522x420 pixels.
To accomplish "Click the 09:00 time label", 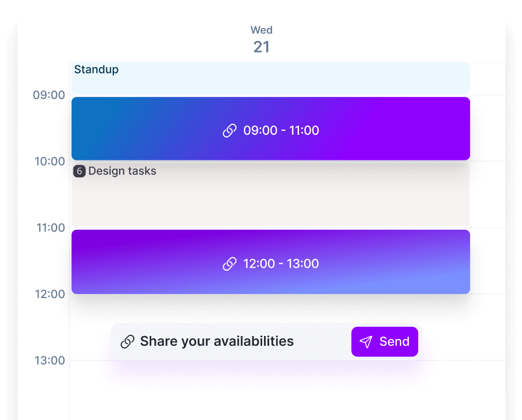I will tap(50, 94).
